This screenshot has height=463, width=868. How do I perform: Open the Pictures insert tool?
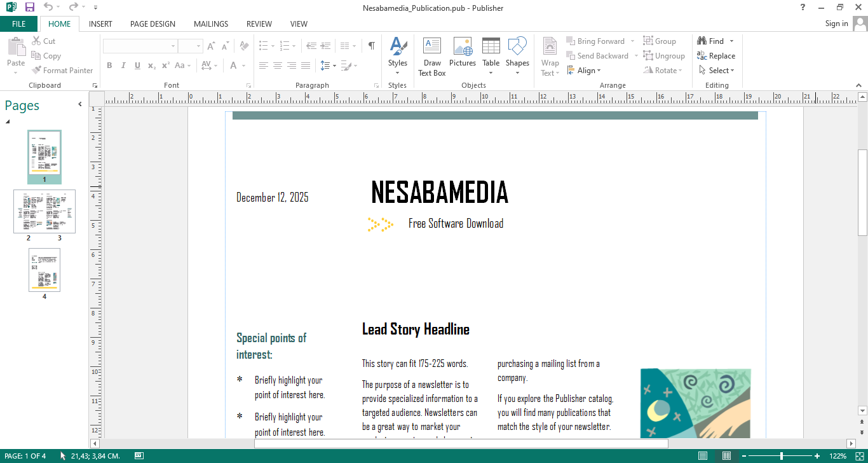[462, 52]
